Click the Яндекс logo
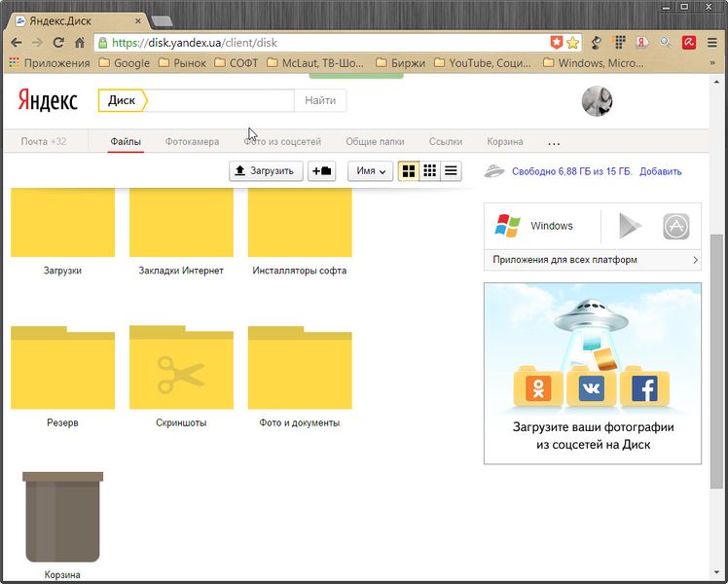This screenshot has height=584, width=728. click(x=48, y=100)
